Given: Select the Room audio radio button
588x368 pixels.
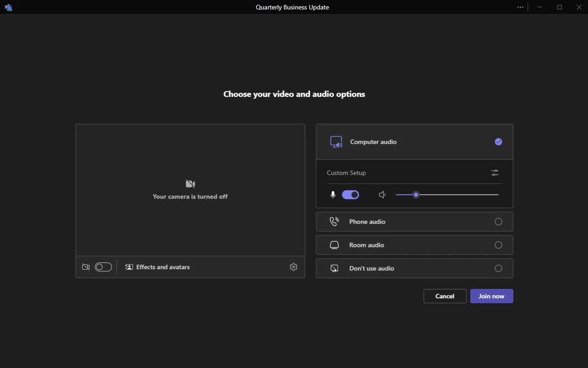Looking at the screenshot, I should (498, 245).
